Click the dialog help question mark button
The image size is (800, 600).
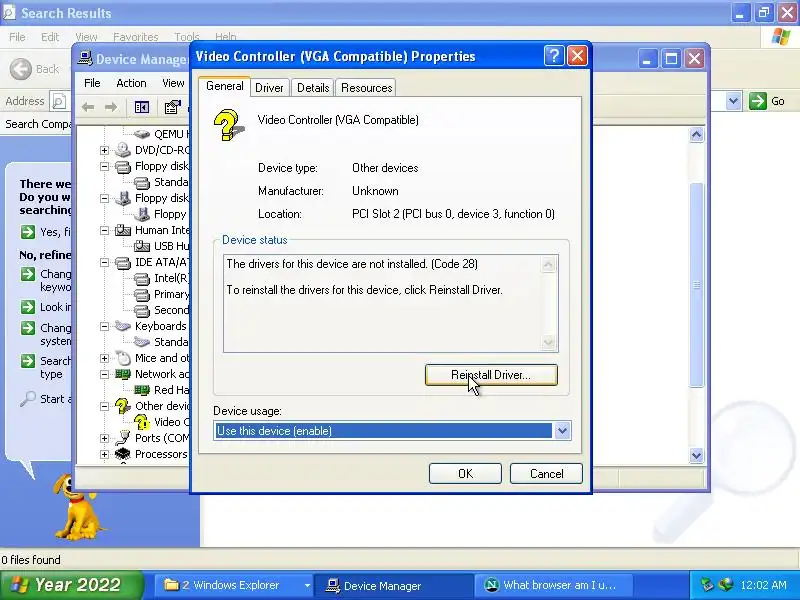(x=554, y=56)
